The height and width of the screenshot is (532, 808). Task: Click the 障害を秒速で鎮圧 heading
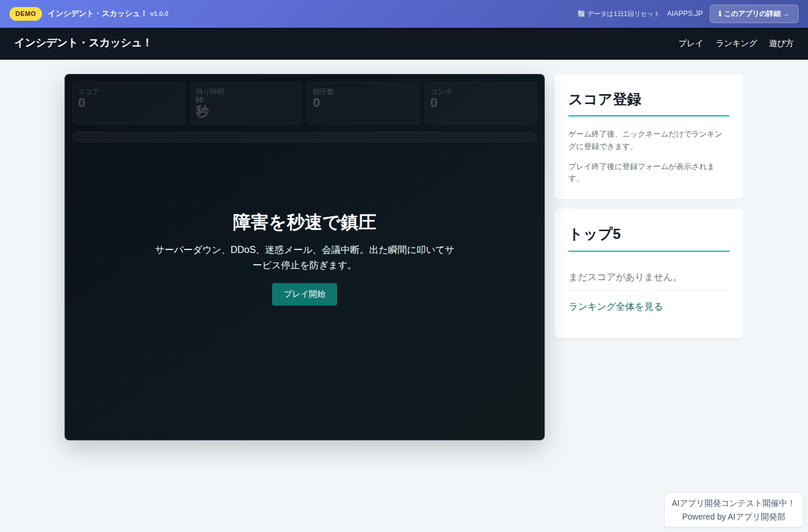click(304, 222)
